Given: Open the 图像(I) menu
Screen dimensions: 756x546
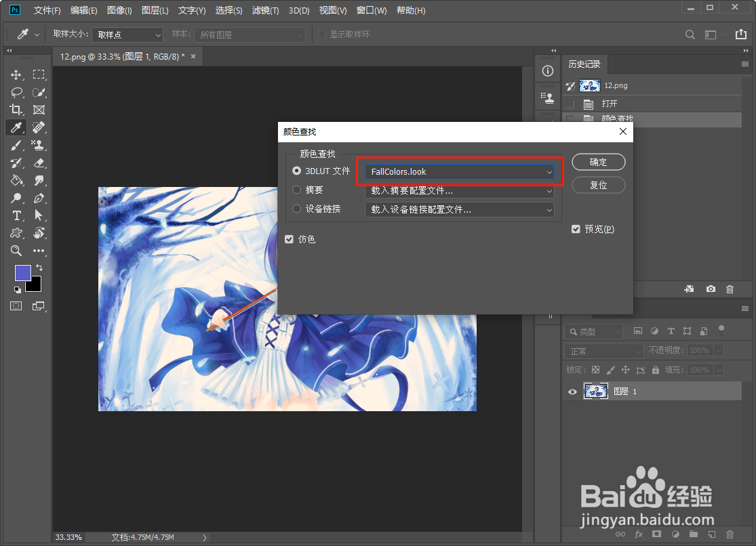Looking at the screenshot, I should pyautogui.click(x=119, y=11).
